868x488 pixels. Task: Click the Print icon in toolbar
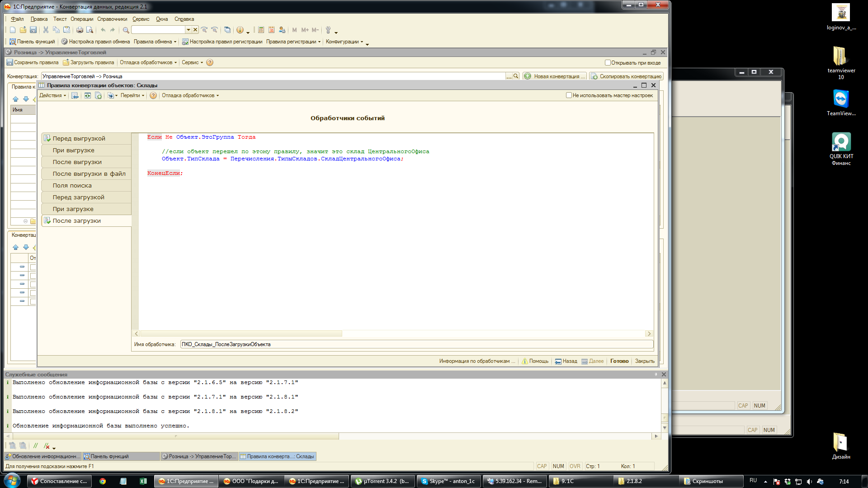click(x=80, y=30)
